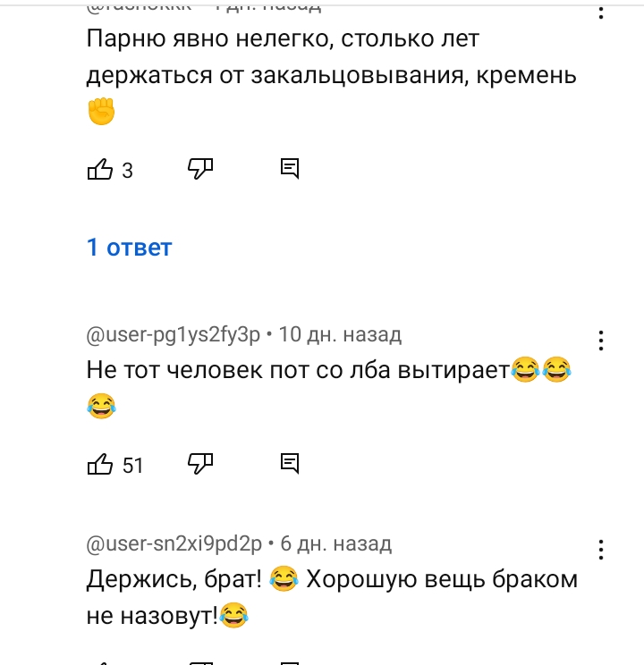Image resolution: width=644 pixels, height=665 pixels.
Task: Dislike the comment from user-pg1ys2fy3p
Action: point(200,464)
